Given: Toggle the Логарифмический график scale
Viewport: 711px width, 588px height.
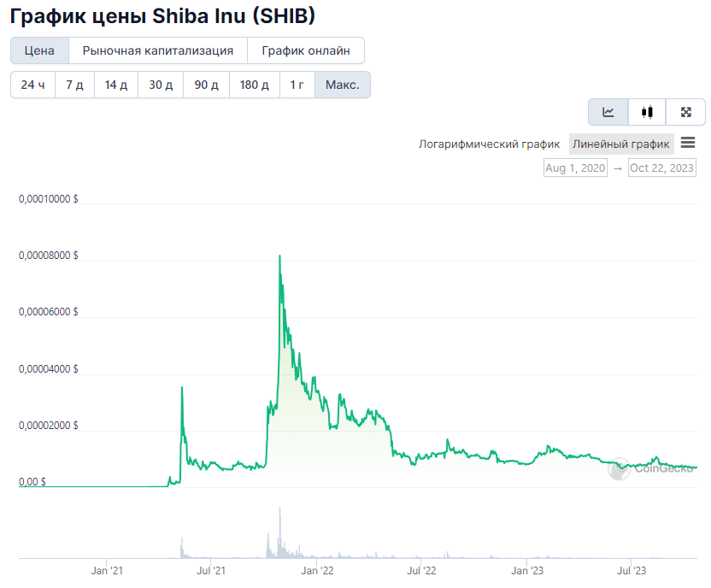Looking at the screenshot, I should pyautogui.click(x=489, y=144).
